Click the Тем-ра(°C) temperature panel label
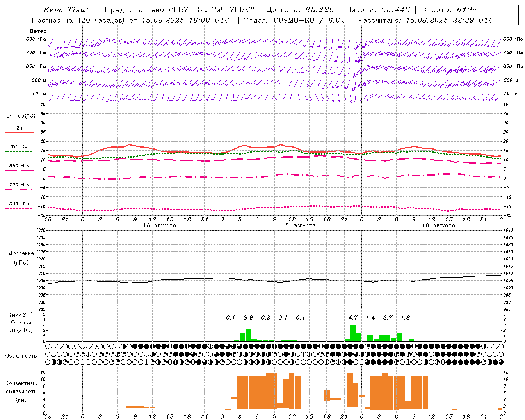 [x=19, y=116]
